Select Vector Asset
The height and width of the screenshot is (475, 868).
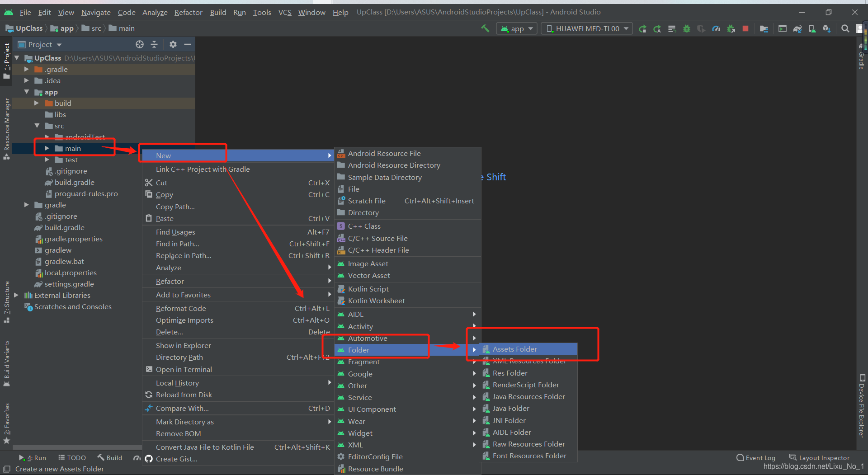408,275
